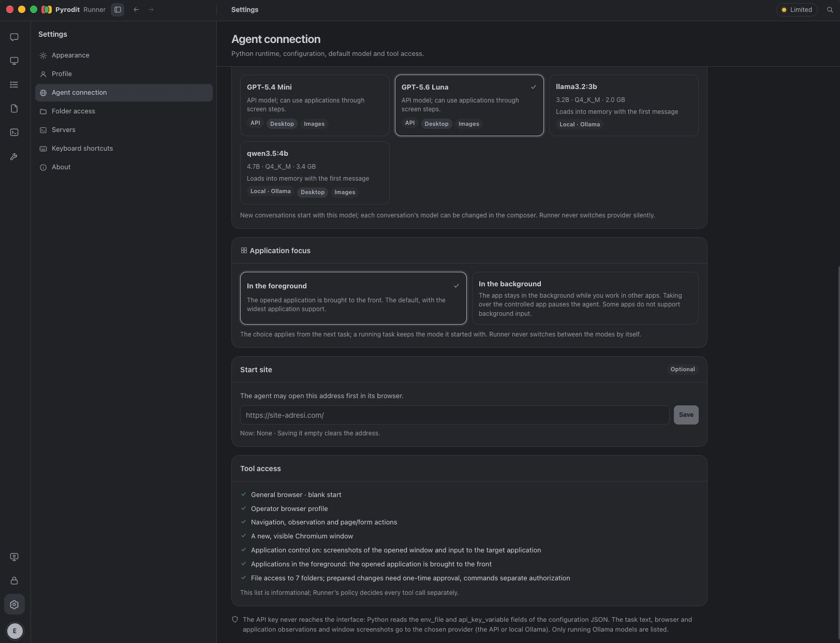Select Agent connection in sidebar
The image size is (840, 643).
[x=124, y=93]
